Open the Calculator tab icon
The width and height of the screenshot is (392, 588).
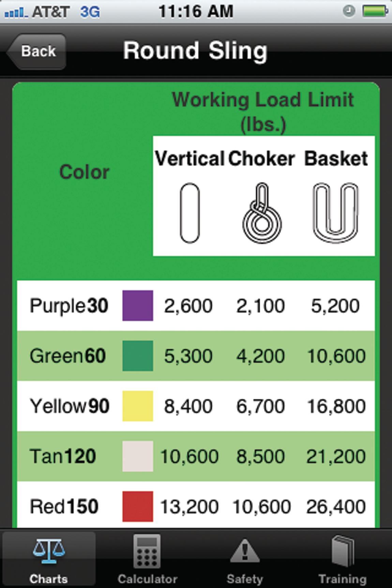(x=147, y=551)
